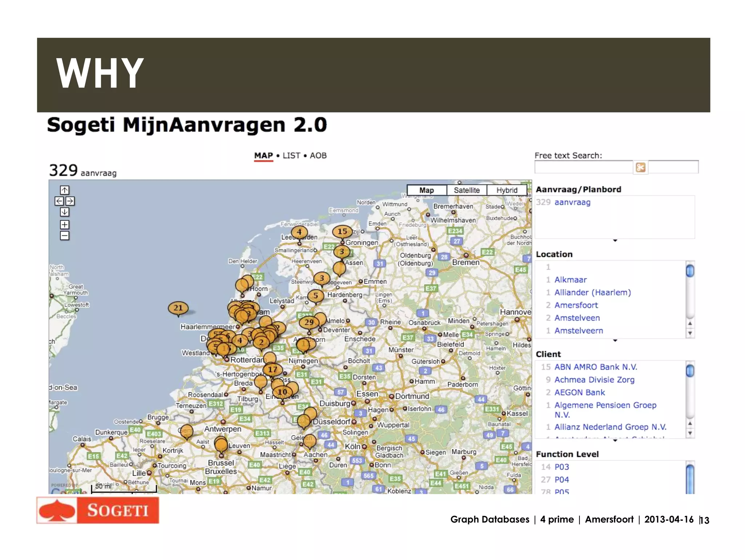Open the marker labeled 29 near Deventer
Image resolution: width=745 pixels, height=560 pixels.
(x=309, y=323)
